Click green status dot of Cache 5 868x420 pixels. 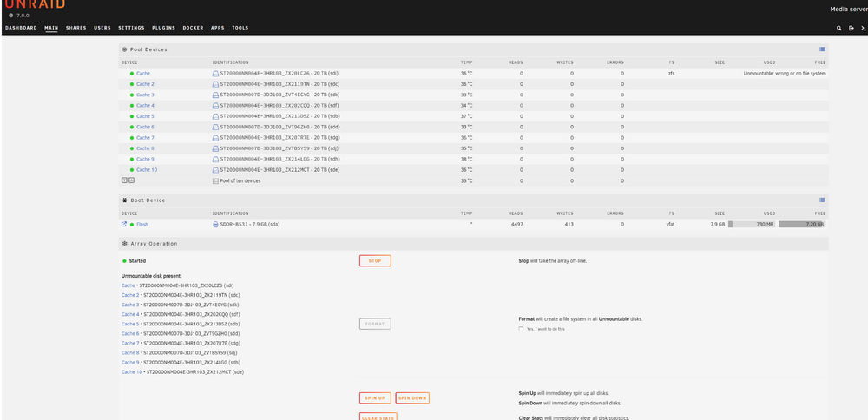click(132, 117)
